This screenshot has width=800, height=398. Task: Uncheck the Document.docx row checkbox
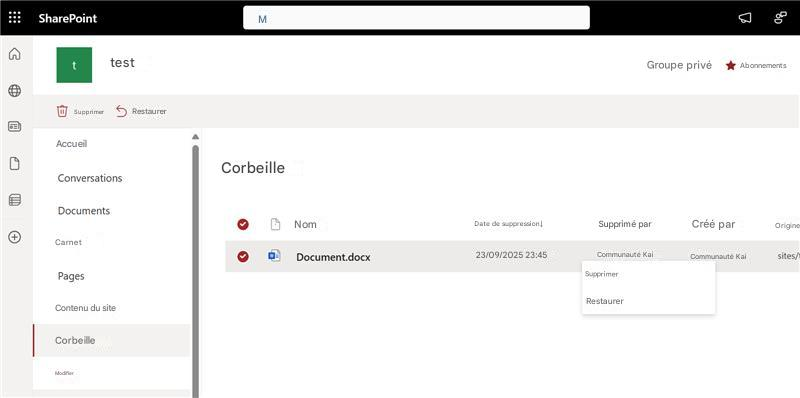pos(243,257)
